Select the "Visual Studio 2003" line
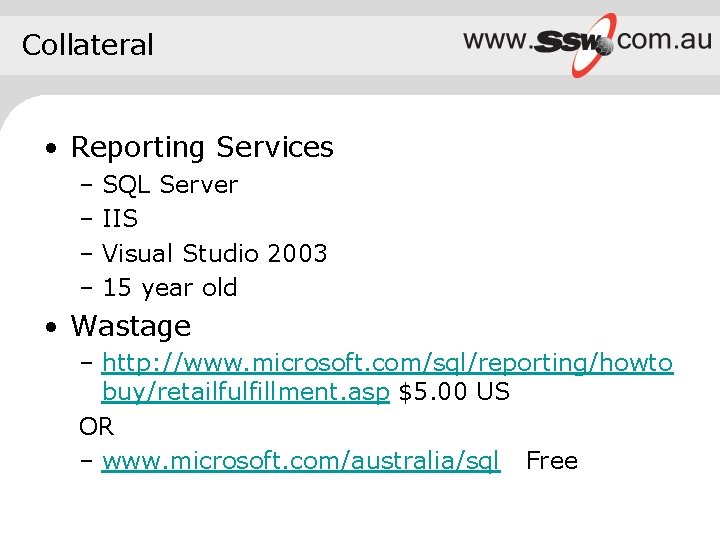Screen dimensions: 720x540 tap(214, 254)
